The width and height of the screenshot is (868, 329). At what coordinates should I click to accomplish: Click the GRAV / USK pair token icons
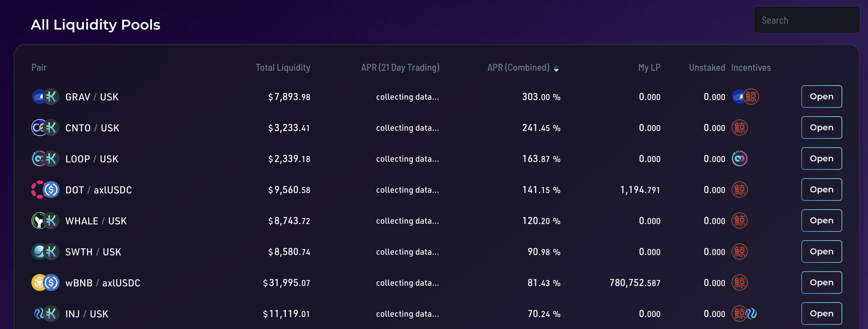(45, 97)
